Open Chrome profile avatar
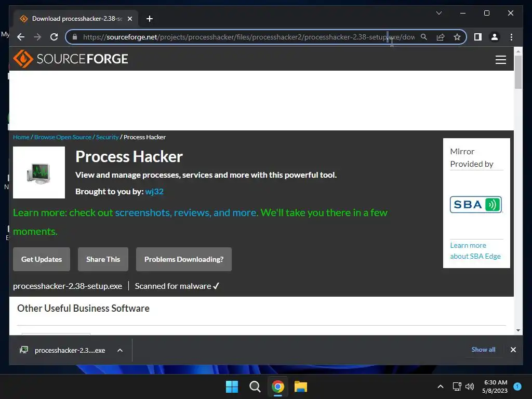The height and width of the screenshot is (399, 532). pos(495,37)
